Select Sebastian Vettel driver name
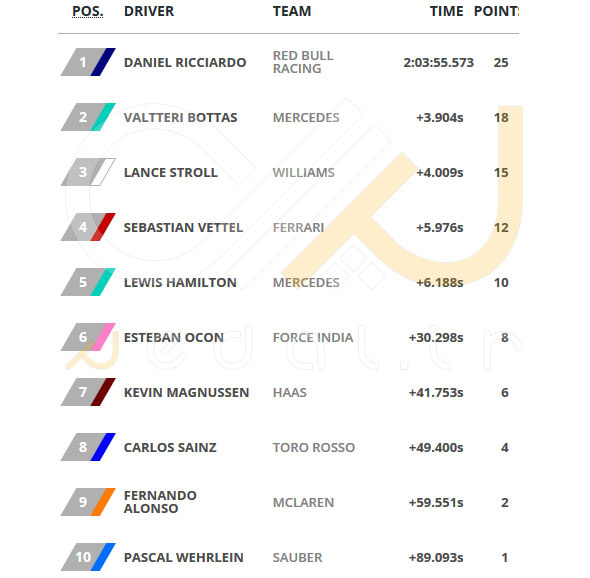 [x=183, y=227]
